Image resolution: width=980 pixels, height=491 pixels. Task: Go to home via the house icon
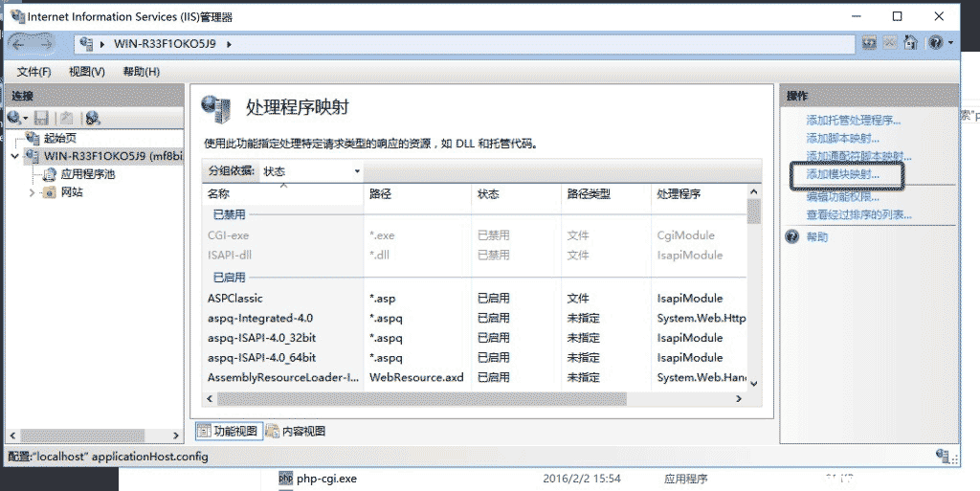[x=911, y=42]
